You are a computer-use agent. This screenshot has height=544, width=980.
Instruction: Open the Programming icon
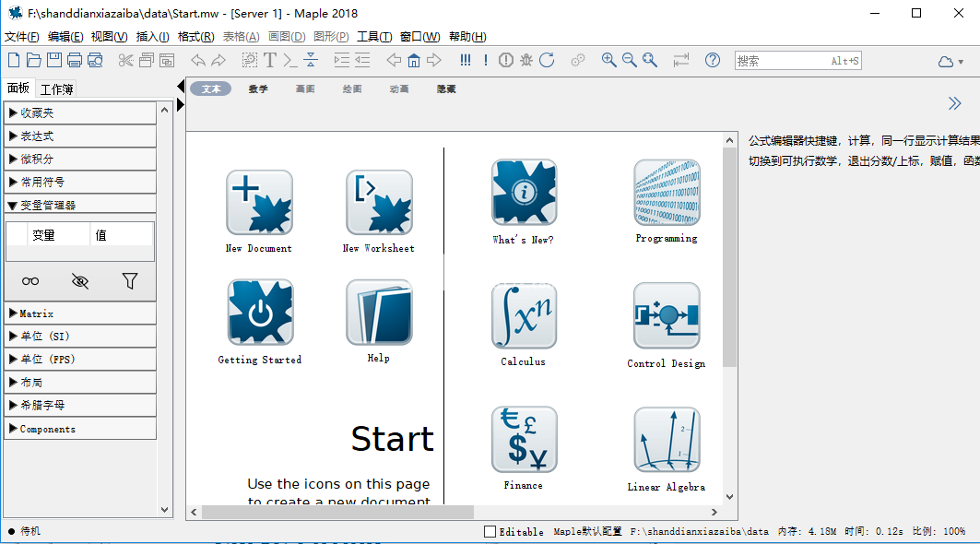[x=667, y=192]
